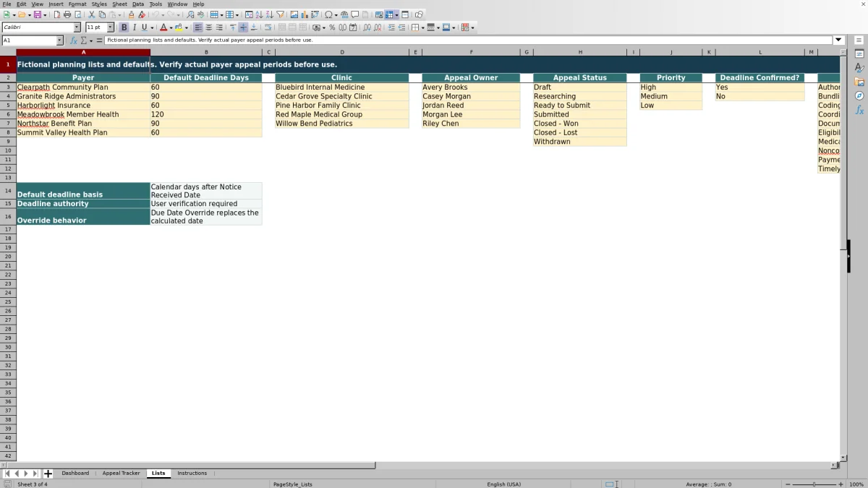Open Find and Replace icon

tap(190, 14)
